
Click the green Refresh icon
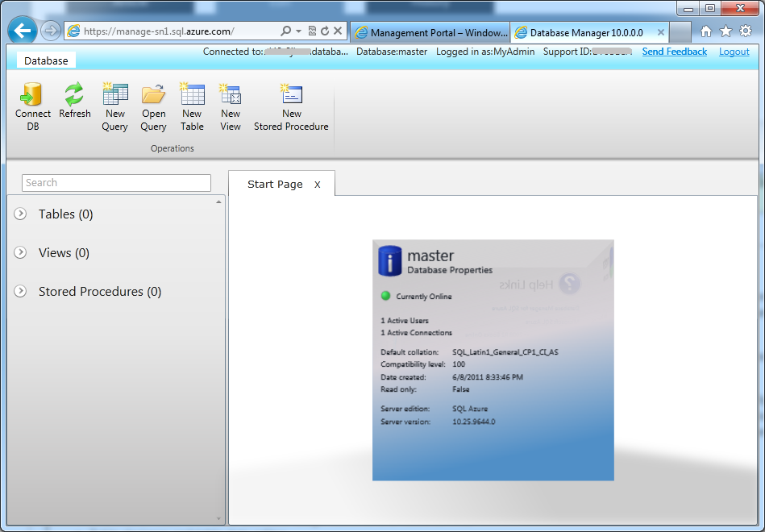pos(75,94)
